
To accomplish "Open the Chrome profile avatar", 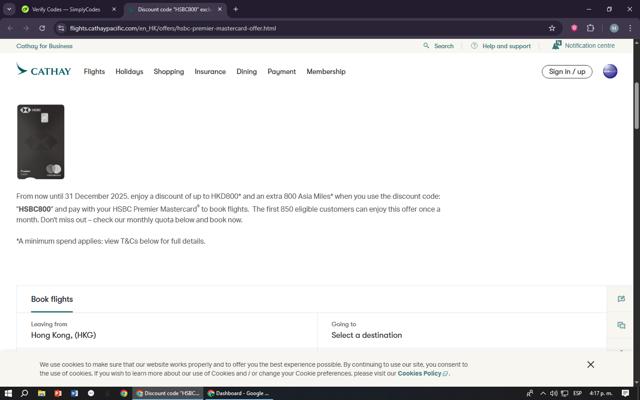I will coord(614,28).
